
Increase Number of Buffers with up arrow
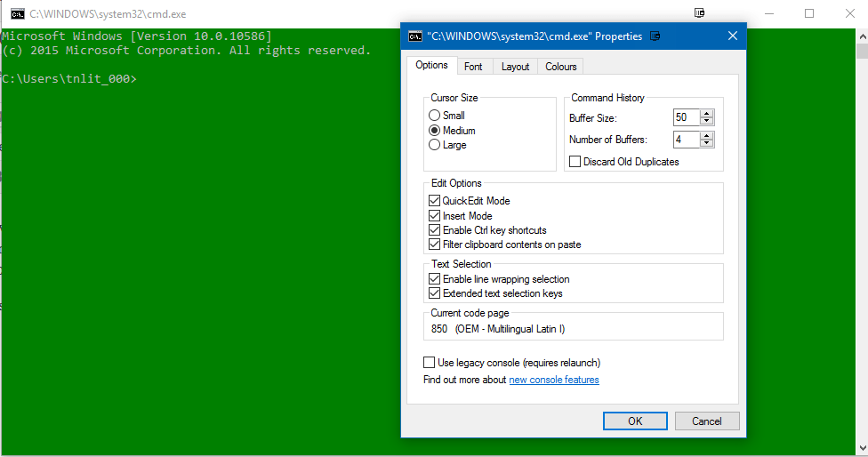click(x=706, y=135)
